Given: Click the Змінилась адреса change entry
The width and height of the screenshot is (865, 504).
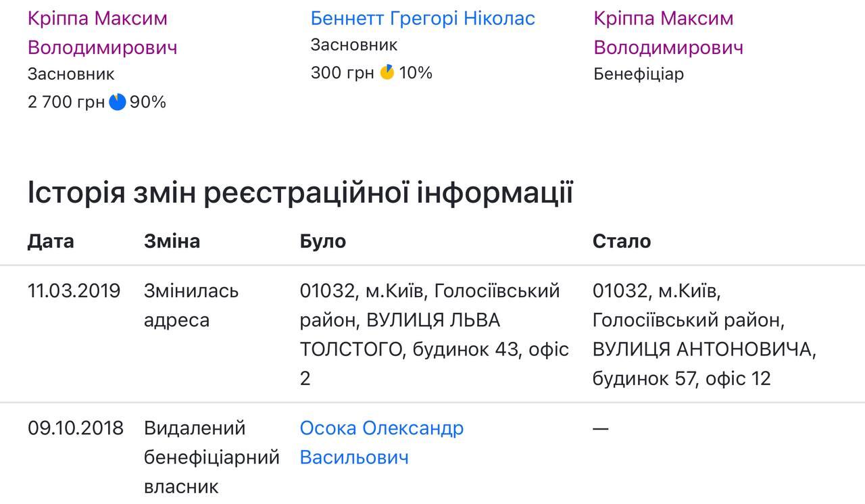Looking at the screenshot, I should [x=191, y=305].
